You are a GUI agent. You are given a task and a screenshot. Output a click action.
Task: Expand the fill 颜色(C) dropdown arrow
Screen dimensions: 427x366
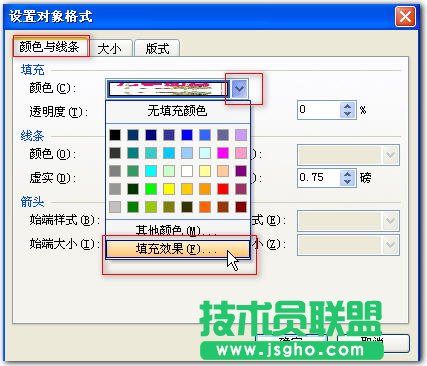coord(239,89)
